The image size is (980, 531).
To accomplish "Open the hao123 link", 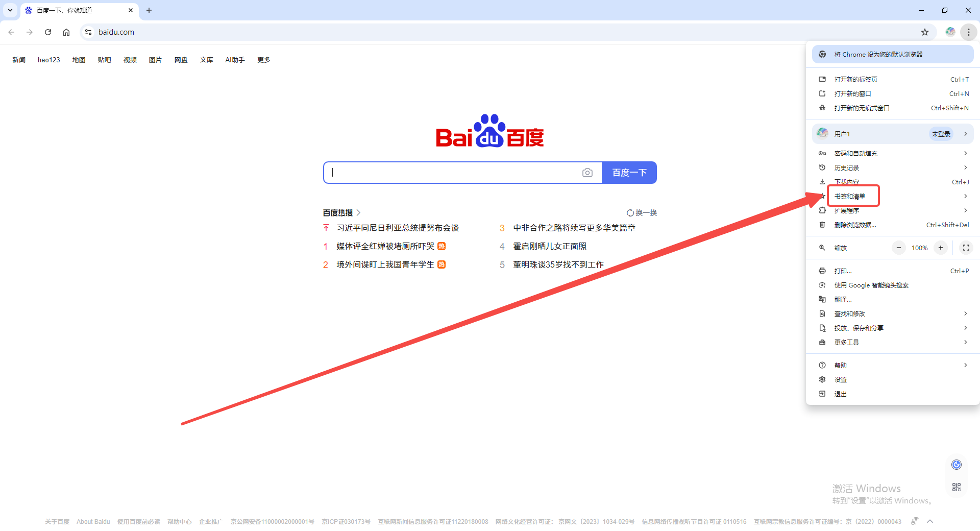I will click(x=49, y=60).
